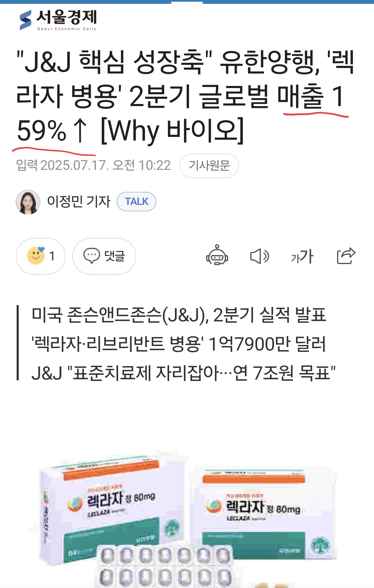This screenshot has width=374, height=588.
Task: Open the 기사원문 original article link
Action: (209, 166)
